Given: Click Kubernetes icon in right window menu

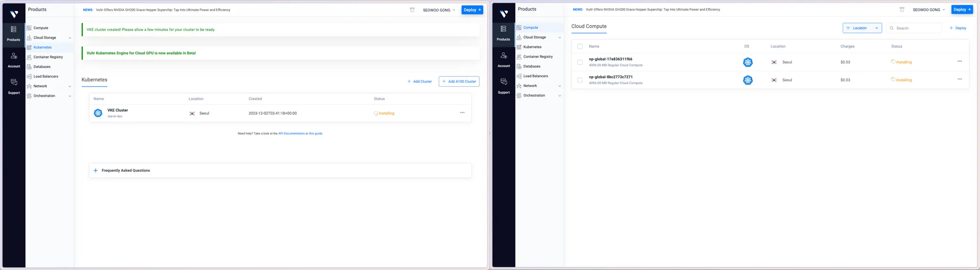Looking at the screenshot, I should pyautogui.click(x=519, y=47).
